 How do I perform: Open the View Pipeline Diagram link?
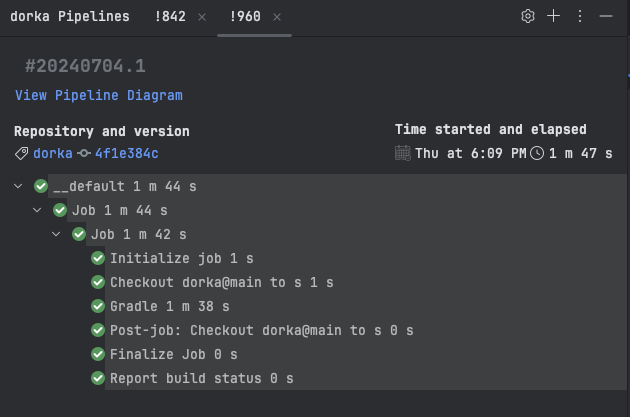click(99, 96)
